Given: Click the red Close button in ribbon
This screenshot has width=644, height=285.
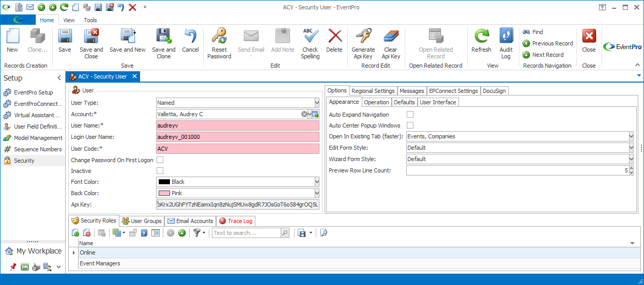Looking at the screenshot, I should [x=589, y=40].
